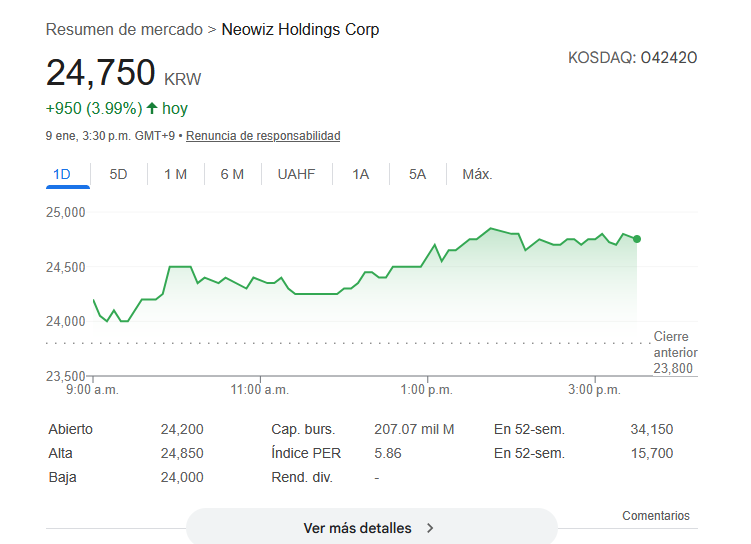751x544 pixels.
Task: Click the Resumen de mercado breadcrumb
Action: pyautogui.click(x=124, y=30)
